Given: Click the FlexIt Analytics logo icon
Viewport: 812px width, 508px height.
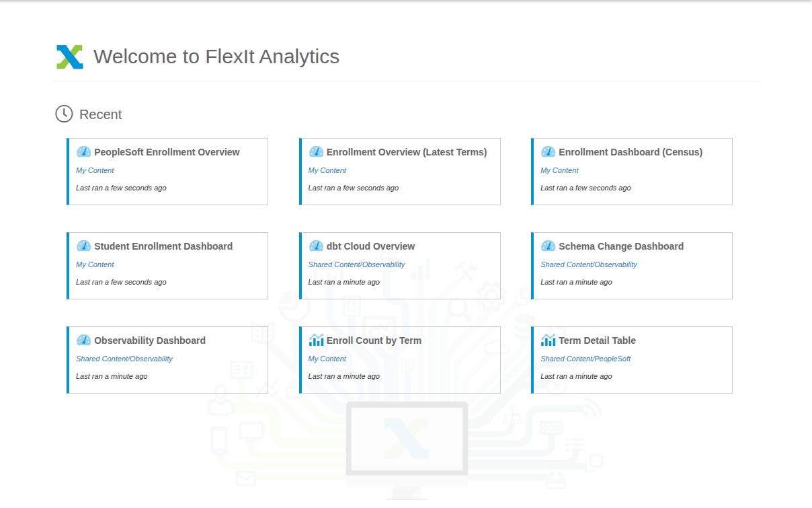Looking at the screenshot, I should coord(70,57).
